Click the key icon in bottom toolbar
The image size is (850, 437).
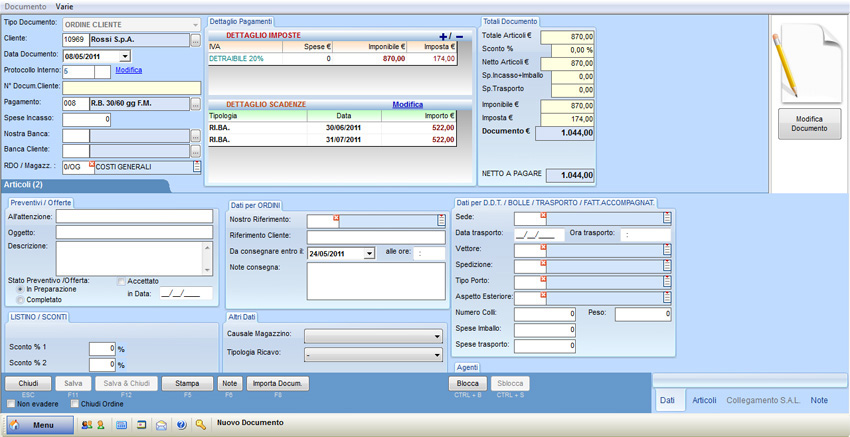pos(200,425)
